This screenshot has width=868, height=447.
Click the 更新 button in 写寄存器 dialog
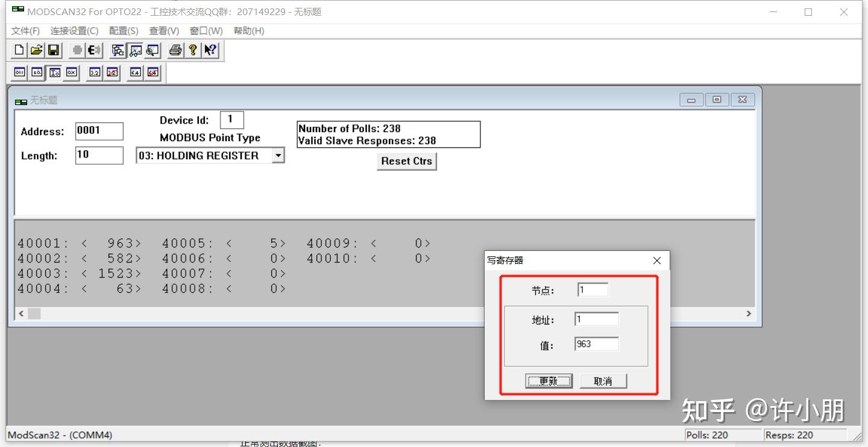click(548, 381)
